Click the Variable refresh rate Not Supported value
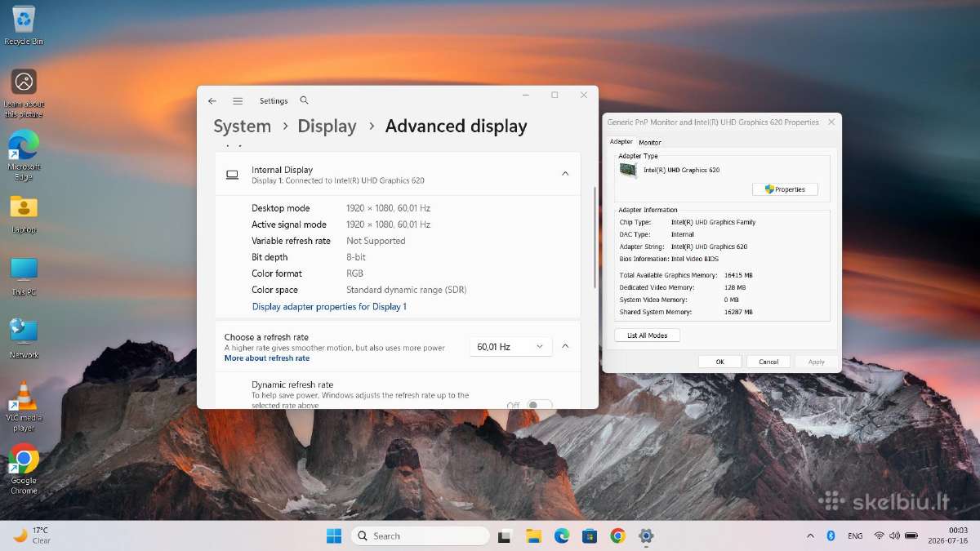The width and height of the screenshot is (980, 551). tap(376, 241)
